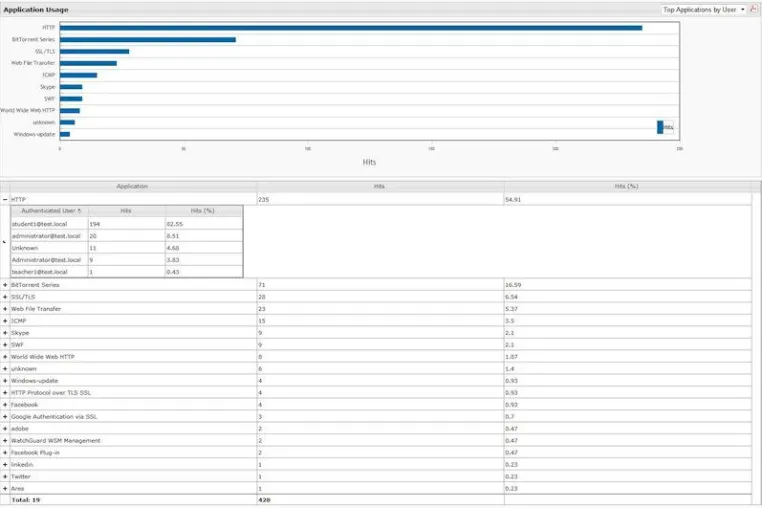The image size is (762, 508).
Task: Export report with the PDF icon
Action: click(x=754, y=9)
